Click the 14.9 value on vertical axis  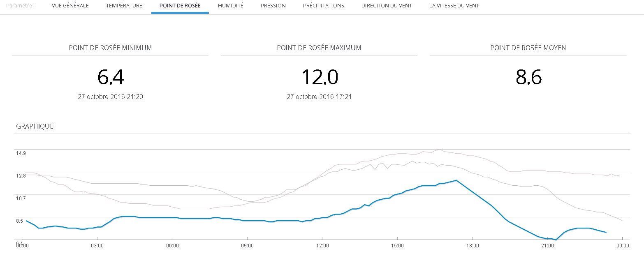click(x=21, y=153)
